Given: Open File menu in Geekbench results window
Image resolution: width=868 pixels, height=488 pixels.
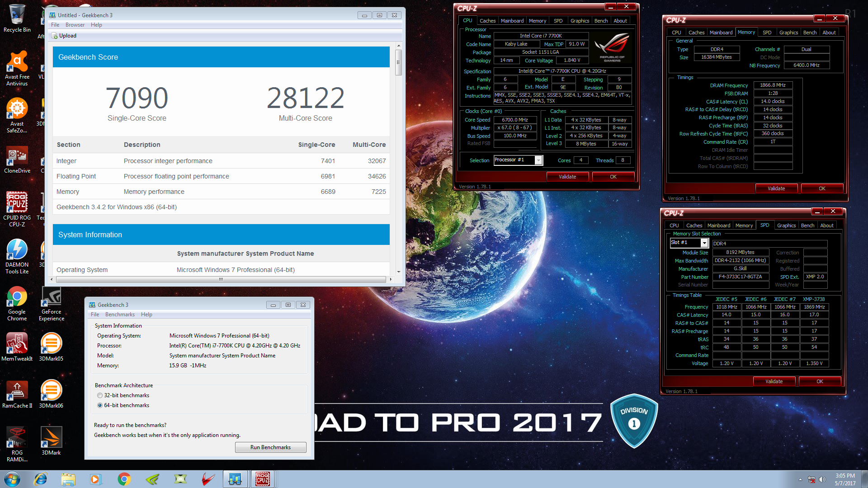Looking at the screenshot, I should click(55, 25).
